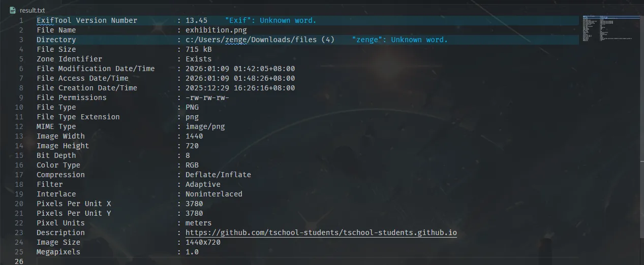Image resolution: width=644 pixels, height=265 pixels.
Task: Click the "Filter" label on line 18
Action: 50,184
